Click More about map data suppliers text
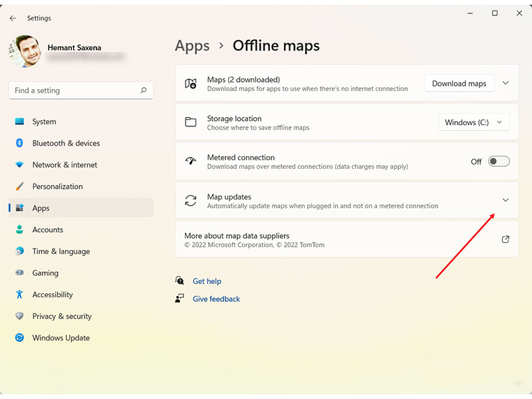532x399 pixels. click(237, 236)
